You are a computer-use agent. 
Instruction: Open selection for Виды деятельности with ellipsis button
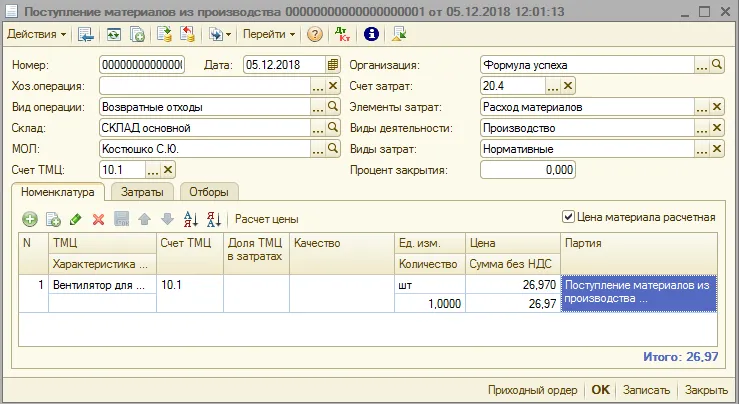[x=702, y=128]
